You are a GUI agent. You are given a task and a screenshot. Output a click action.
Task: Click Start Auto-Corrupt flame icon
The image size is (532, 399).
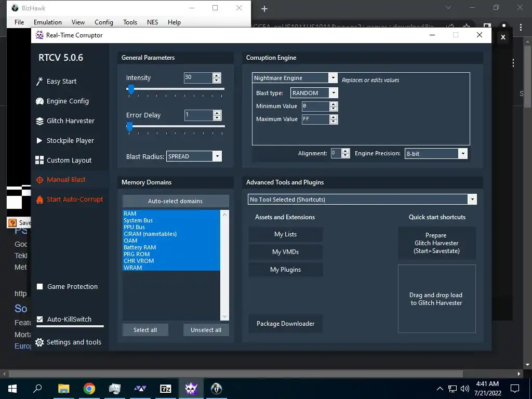click(x=39, y=199)
